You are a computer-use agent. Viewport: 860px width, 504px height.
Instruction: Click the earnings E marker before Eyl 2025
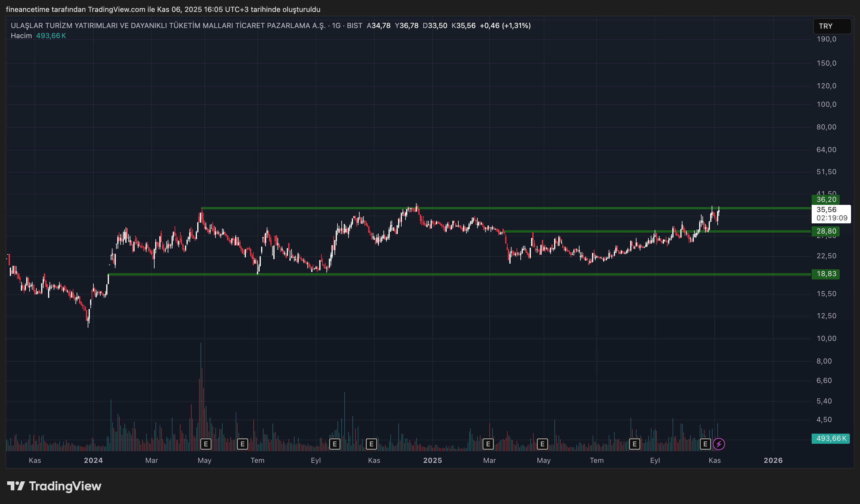pos(634,444)
